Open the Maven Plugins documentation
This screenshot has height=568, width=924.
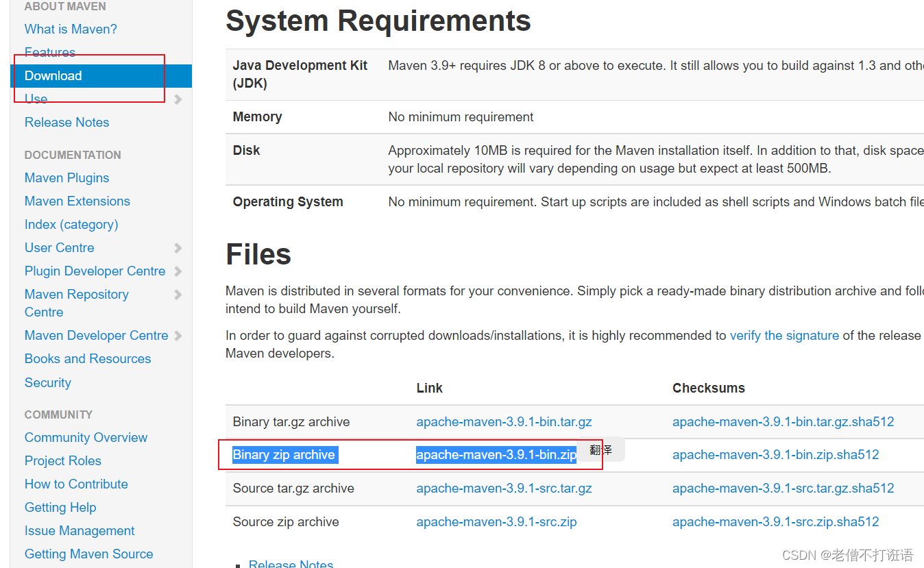[66, 177]
